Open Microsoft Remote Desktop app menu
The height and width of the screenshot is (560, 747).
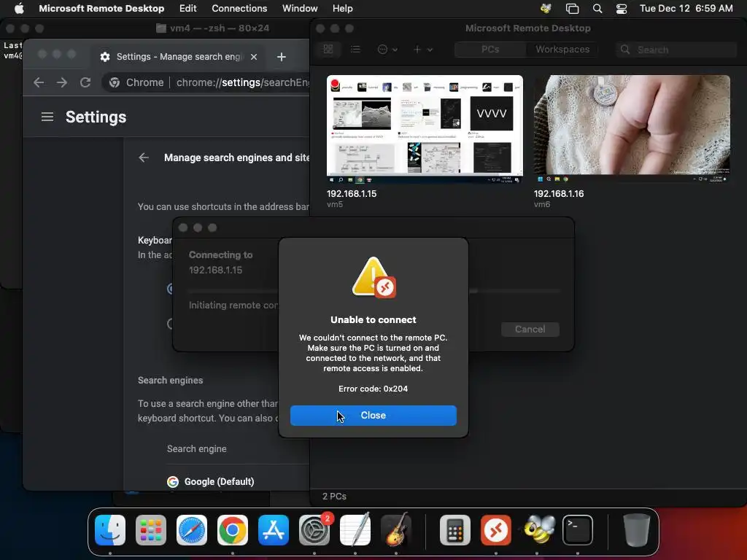(x=101, y=8)
